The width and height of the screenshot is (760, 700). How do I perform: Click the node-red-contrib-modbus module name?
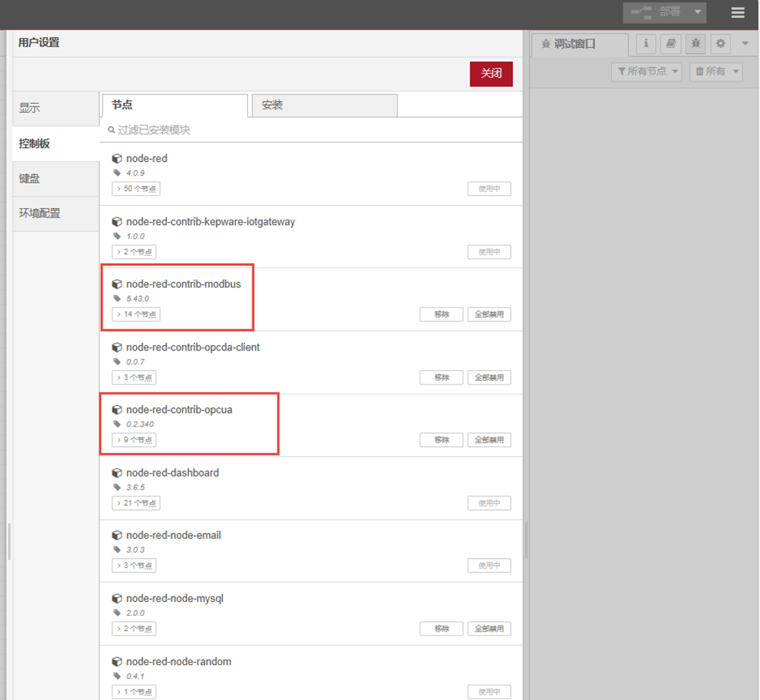pyautogui.click(x=183, y=284)
